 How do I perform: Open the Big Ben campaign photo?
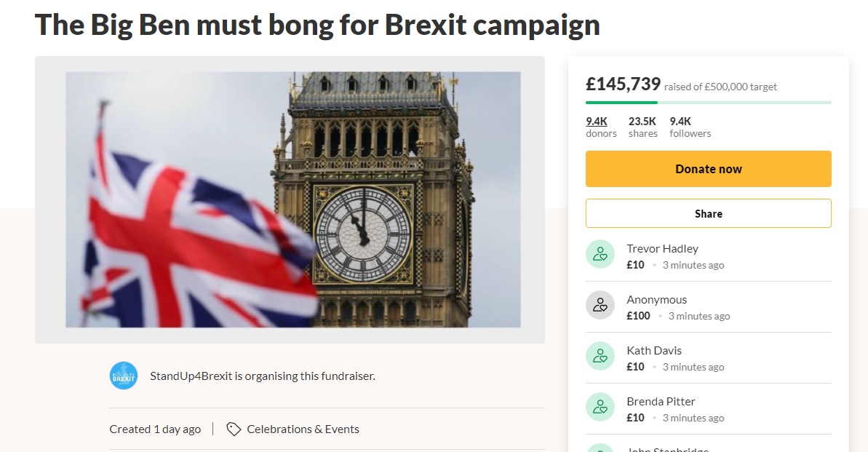click(x=292, y=199)
